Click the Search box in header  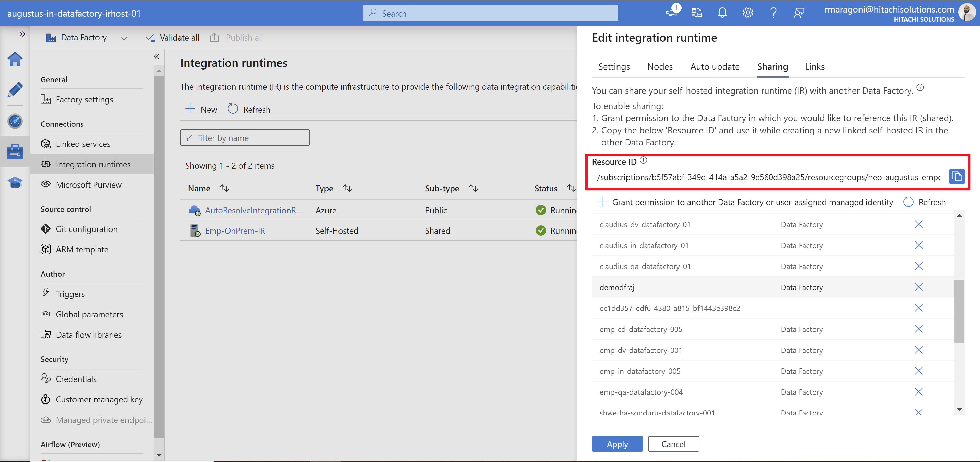pos(490,13)
